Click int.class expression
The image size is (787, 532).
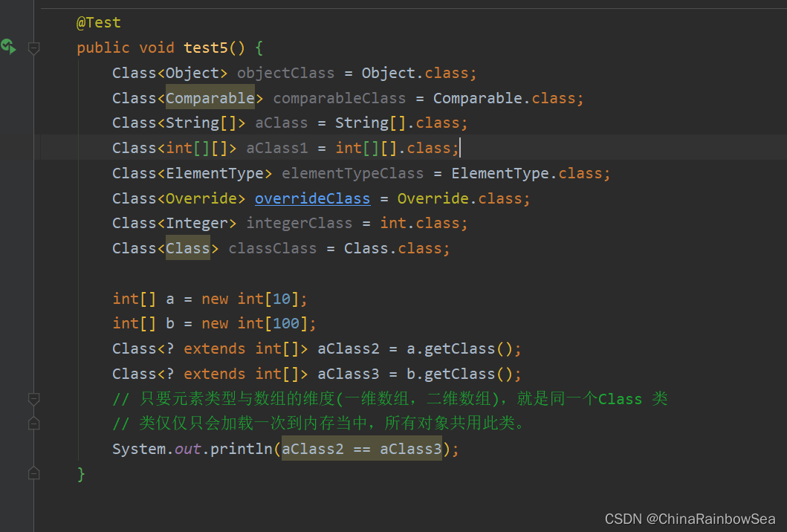pyautogui.click(x=420, y=224)
